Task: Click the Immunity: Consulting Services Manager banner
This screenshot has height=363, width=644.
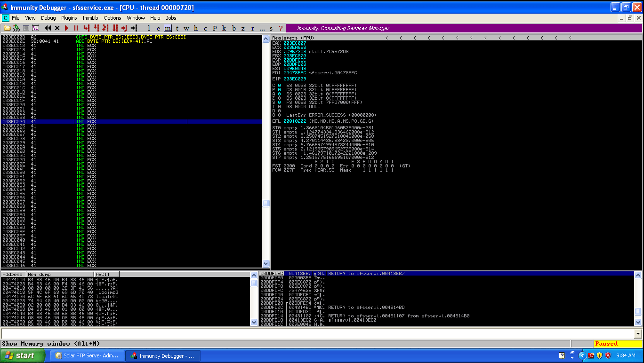Action: (464, 28)
